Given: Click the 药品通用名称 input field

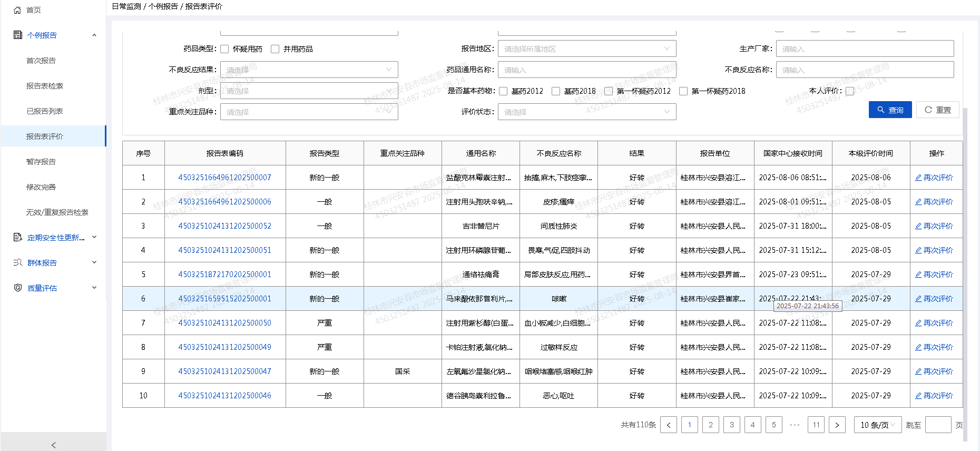Looking at the screenshot, I should coord(586,70).
